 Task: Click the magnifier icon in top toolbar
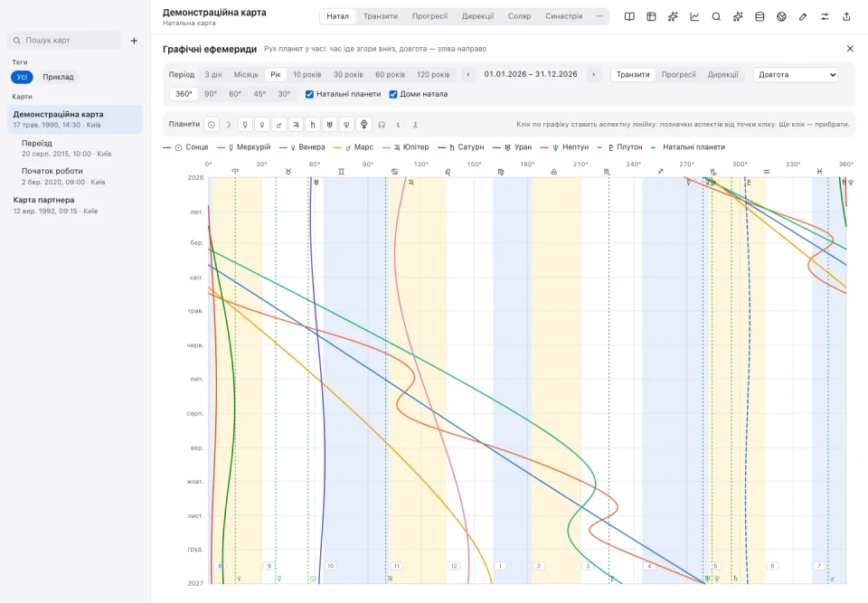click(x=716, y=16)
